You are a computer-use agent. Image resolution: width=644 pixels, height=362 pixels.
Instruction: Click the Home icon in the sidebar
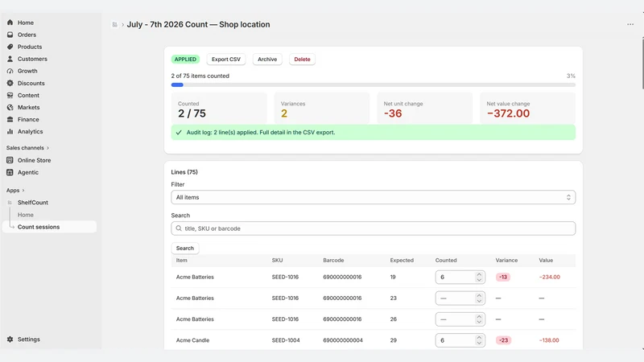click(x=10, y=23)
